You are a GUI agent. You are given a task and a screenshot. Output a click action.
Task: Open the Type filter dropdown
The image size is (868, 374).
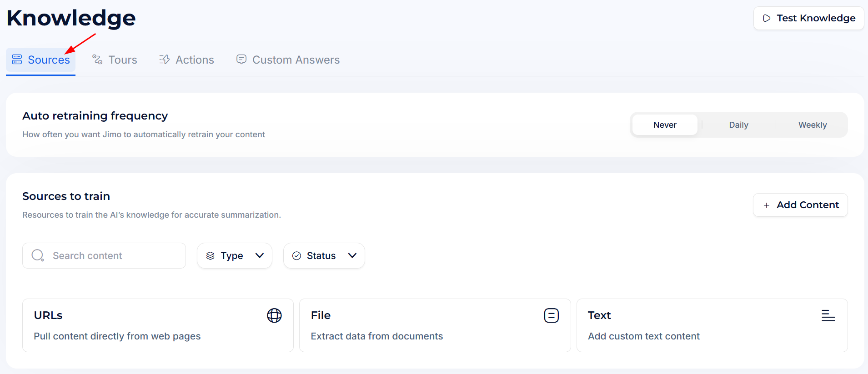click(234, 256)
